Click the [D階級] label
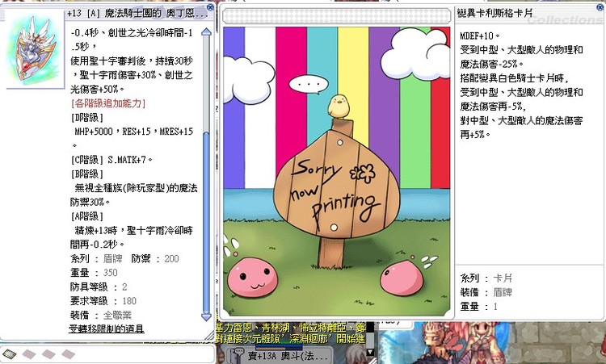The width and height of the screenshot is (606, 364). point(87,117)
